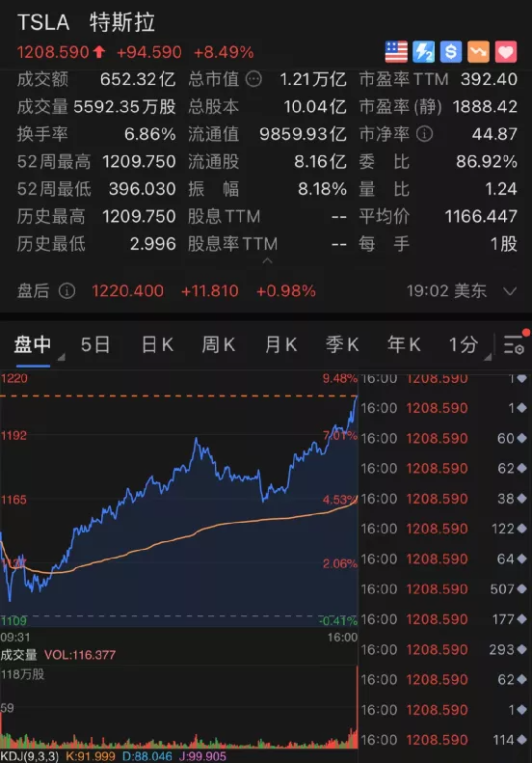Tap the US flag market icon

pyautogui.click(x=396, y=51)
